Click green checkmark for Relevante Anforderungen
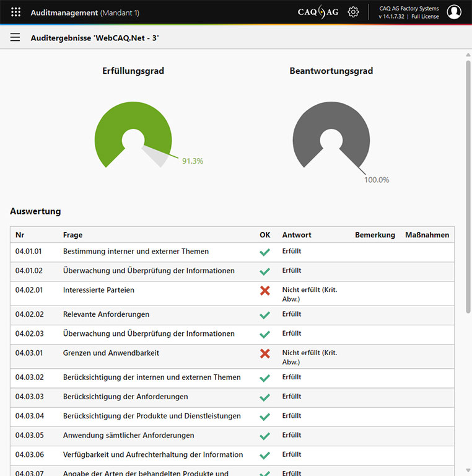Image resolution: width=472 pixels, height=476 pixels. [265, 315]
